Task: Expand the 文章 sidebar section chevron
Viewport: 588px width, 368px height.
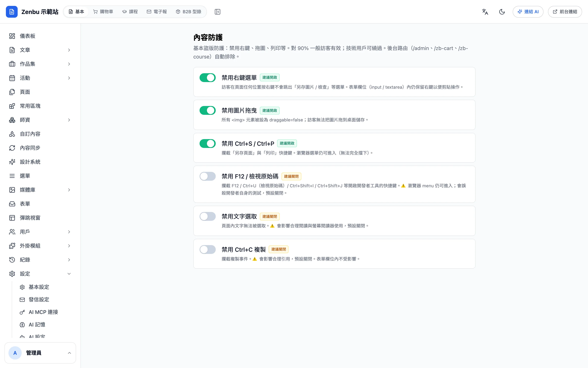Action: pos(69,50)
